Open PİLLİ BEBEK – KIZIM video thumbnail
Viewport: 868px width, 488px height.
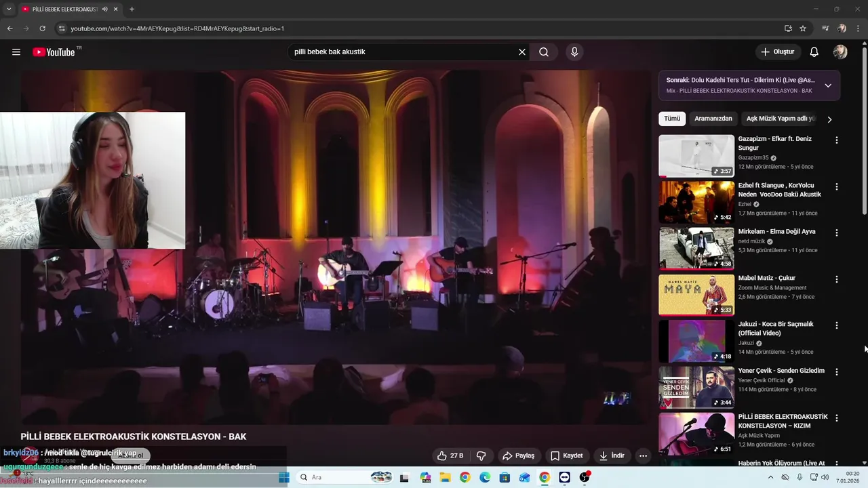point(696,434)
